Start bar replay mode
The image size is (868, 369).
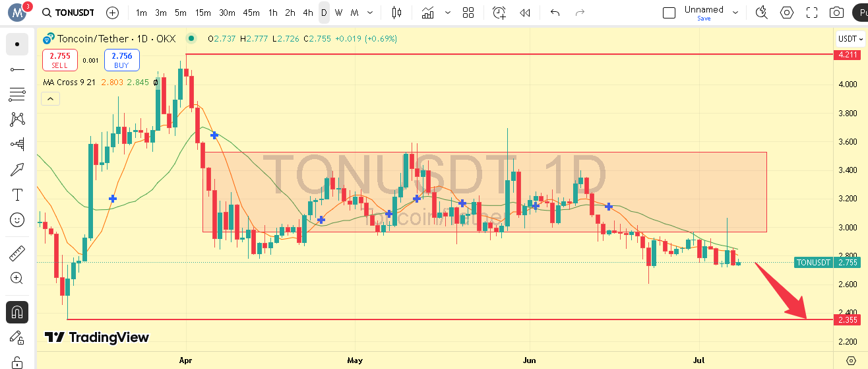(x=525, y=13)
